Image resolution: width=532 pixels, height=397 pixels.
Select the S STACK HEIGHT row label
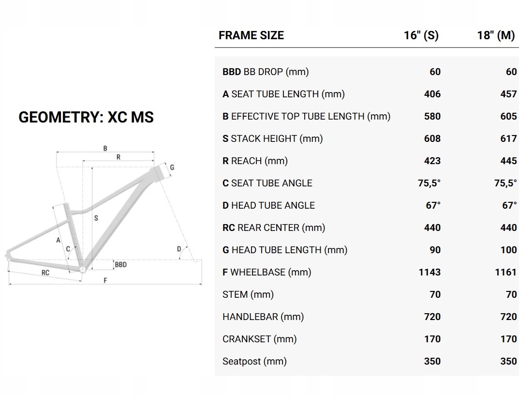(272, 138)
